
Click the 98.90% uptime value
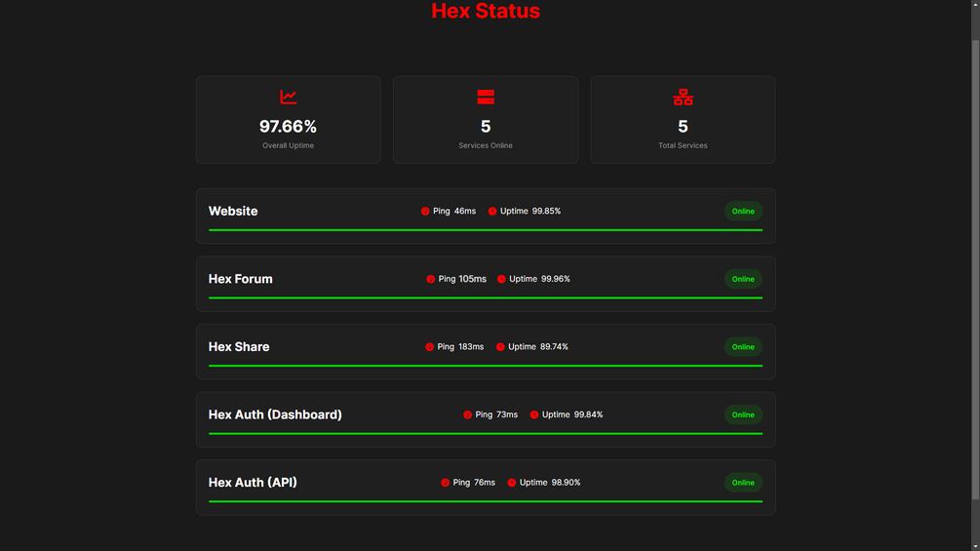pyautogui.click(x=567, y=483)
